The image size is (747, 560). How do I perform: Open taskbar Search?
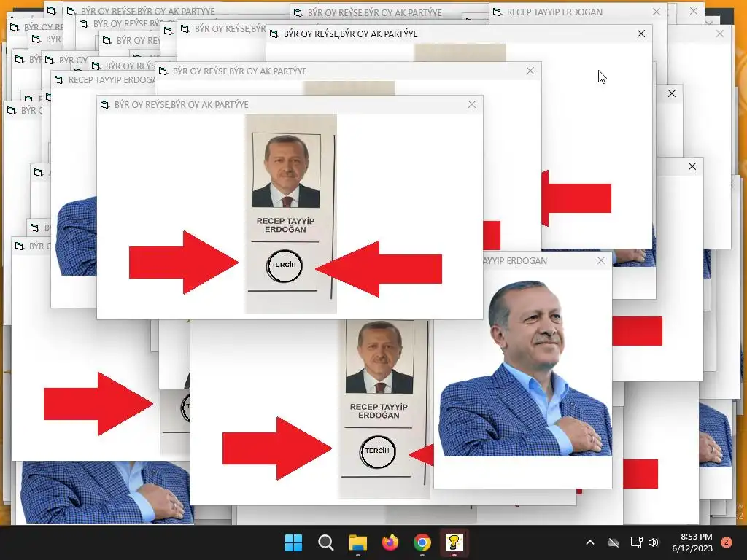click(x=326, y=542)
